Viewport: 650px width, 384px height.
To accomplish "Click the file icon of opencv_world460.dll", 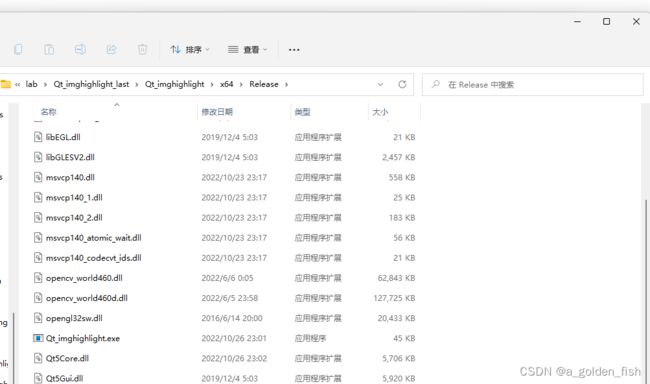I will click(38, 278).
